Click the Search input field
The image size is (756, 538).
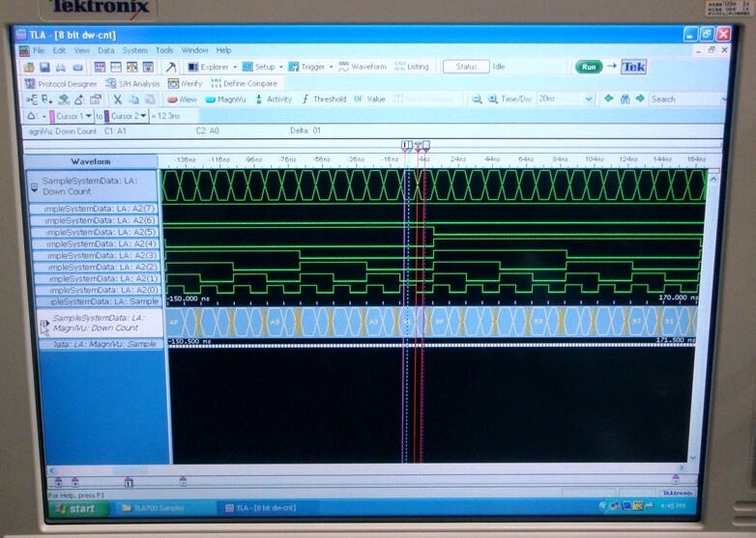point(685,99)
